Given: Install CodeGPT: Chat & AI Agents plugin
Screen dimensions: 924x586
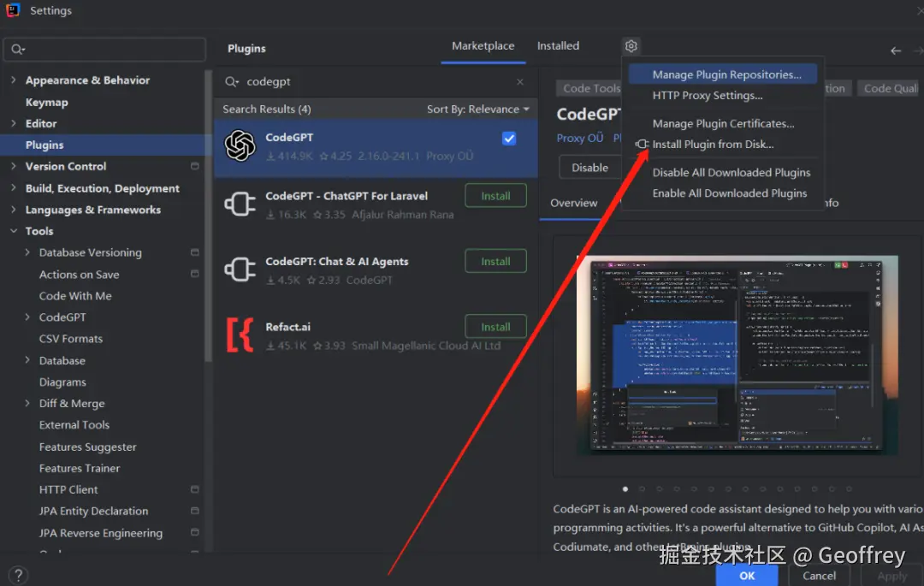Looking at the screenshot, I should click(495, 262).
